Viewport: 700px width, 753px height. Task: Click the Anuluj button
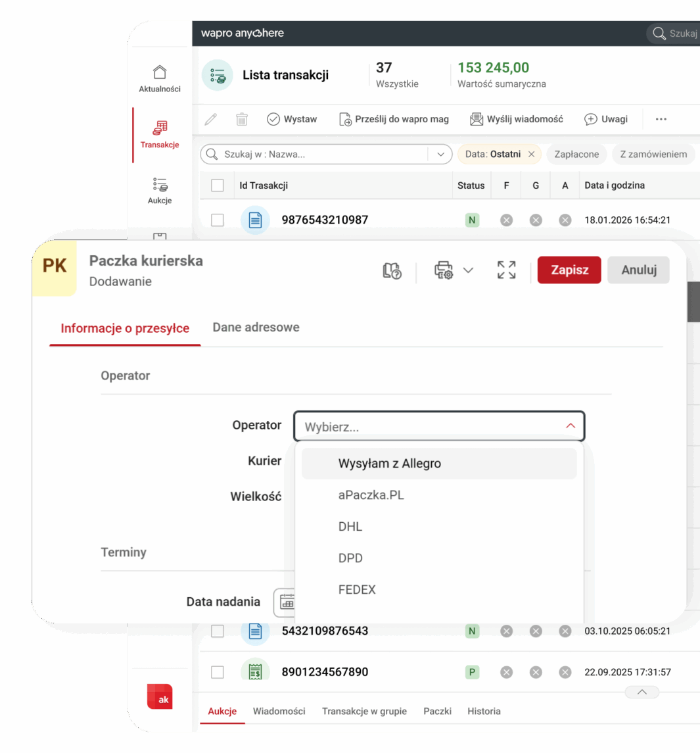pyautogui.click(x=638, y=270)
